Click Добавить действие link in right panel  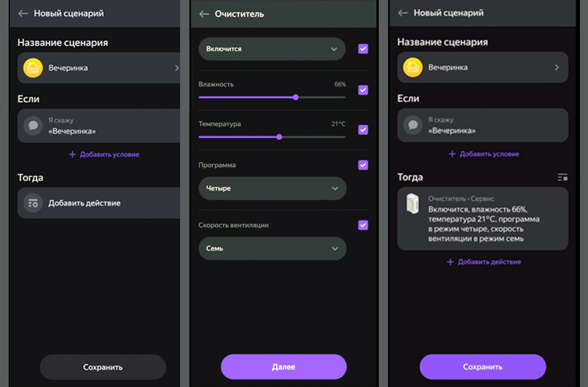tap(484, 262)
